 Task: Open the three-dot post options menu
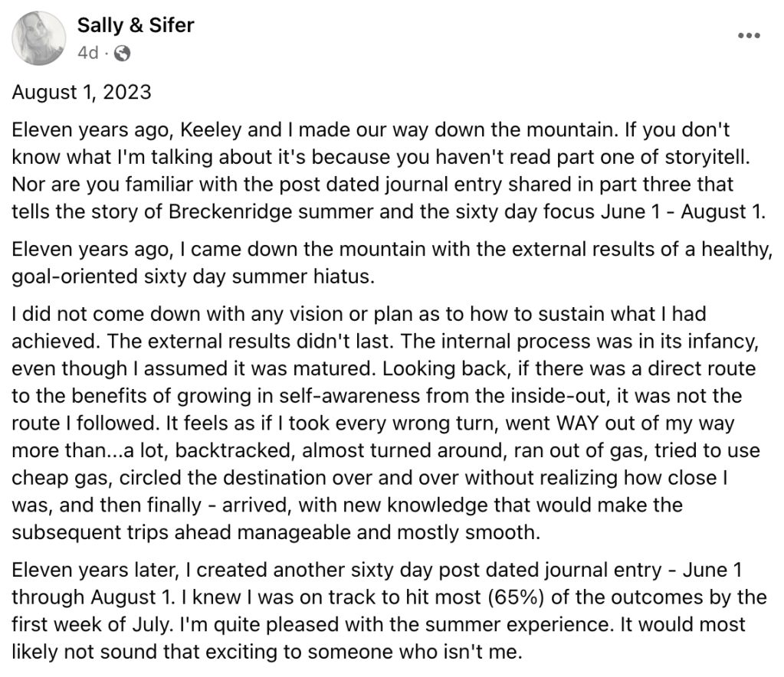[x=749, y=36]
